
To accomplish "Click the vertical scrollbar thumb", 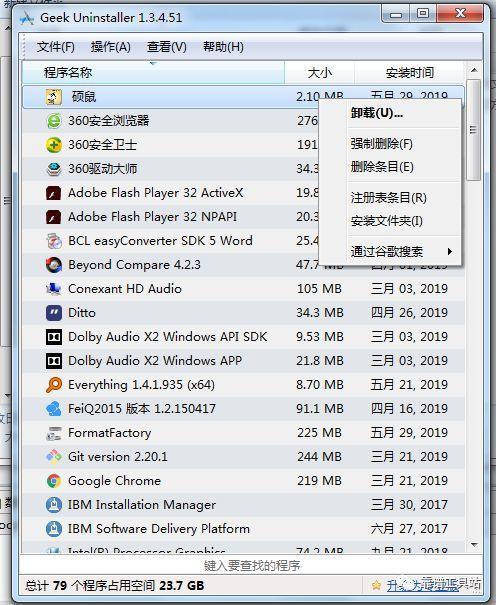I will [474, 130].
